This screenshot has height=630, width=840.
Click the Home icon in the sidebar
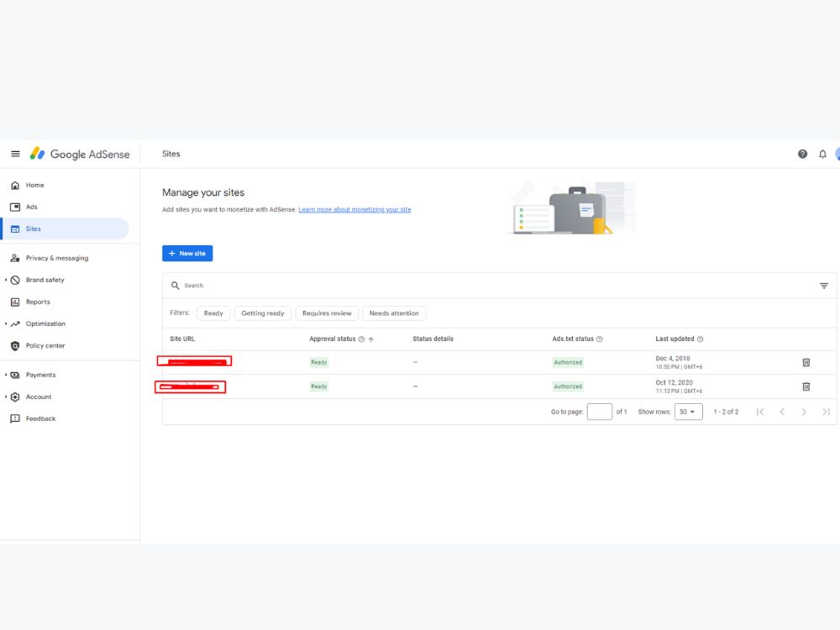[15, 186]
